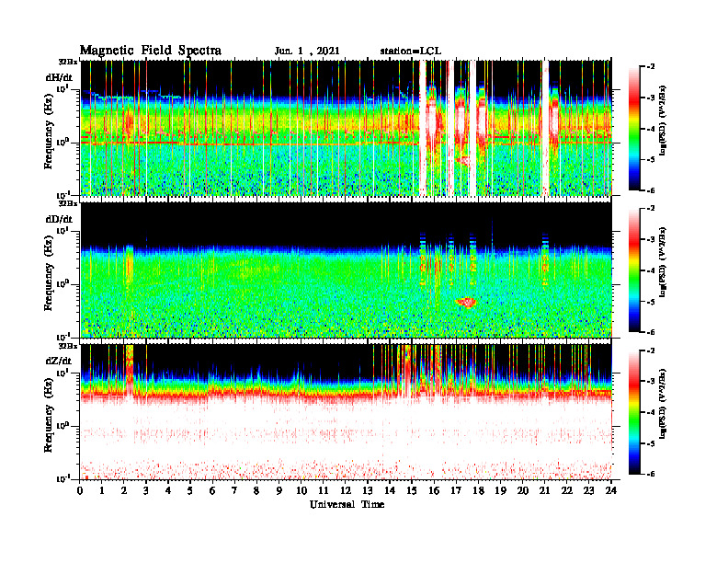The height and width of the screenshot is (563, 728).
Task: Click the 32Hz label atop dZ/dt panel
Action: [x=68, y=345]
